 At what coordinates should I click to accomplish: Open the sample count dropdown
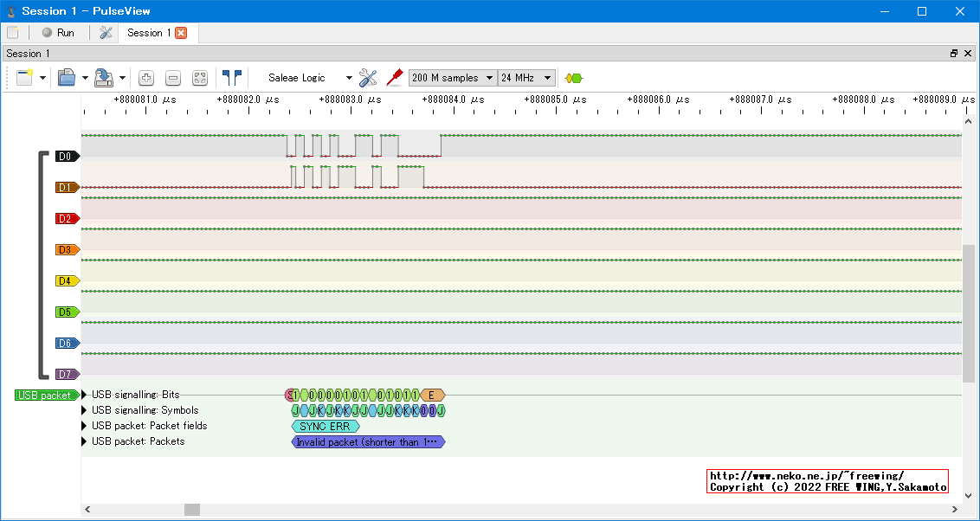point(453,78)
